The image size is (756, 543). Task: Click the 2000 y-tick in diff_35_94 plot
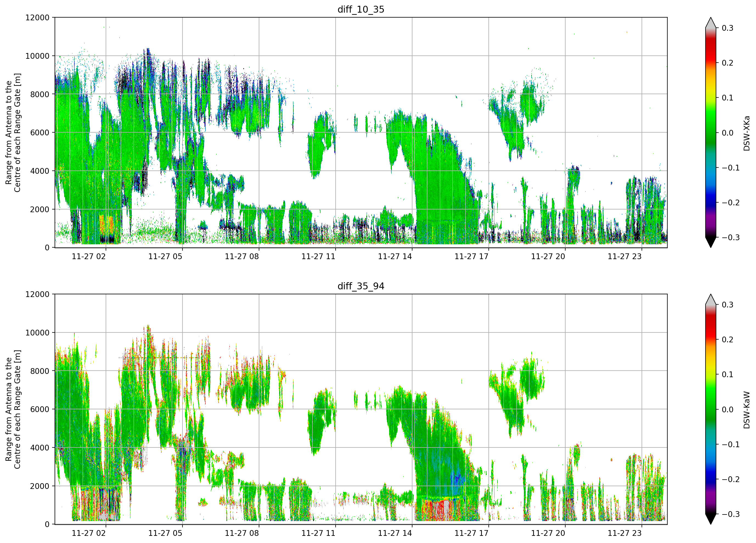click(x=40, y=486)
